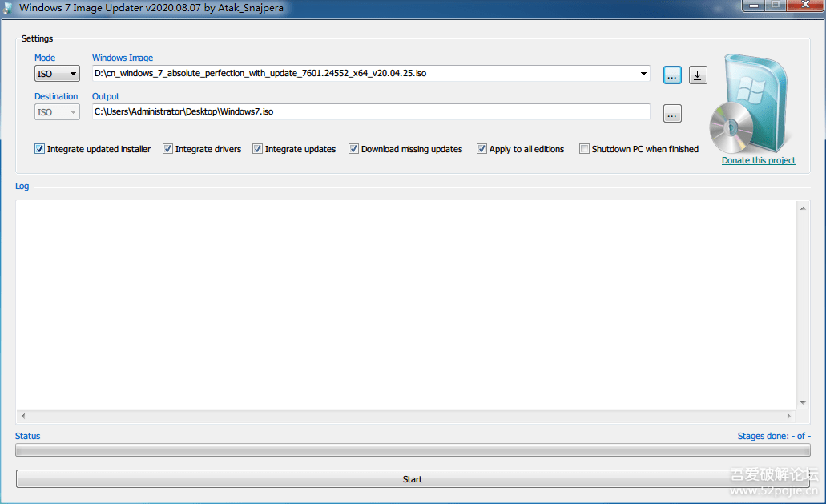This screenshot has width=826, height=504.
Task: Open the Donate this project link
Action: [759, 160]
